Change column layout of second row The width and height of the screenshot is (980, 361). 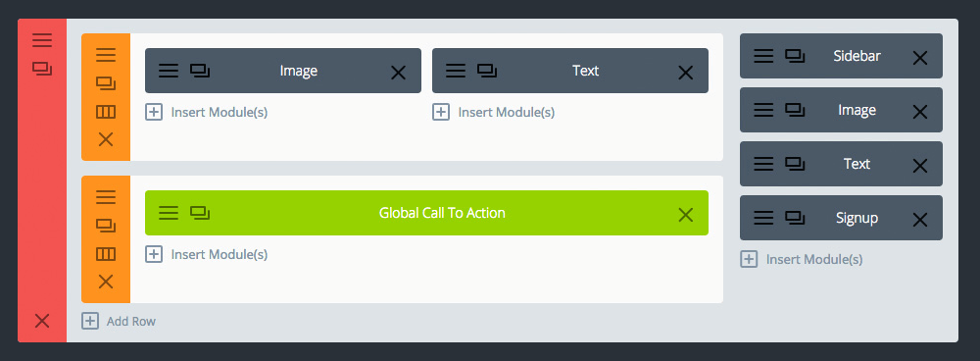click(106, 254)
